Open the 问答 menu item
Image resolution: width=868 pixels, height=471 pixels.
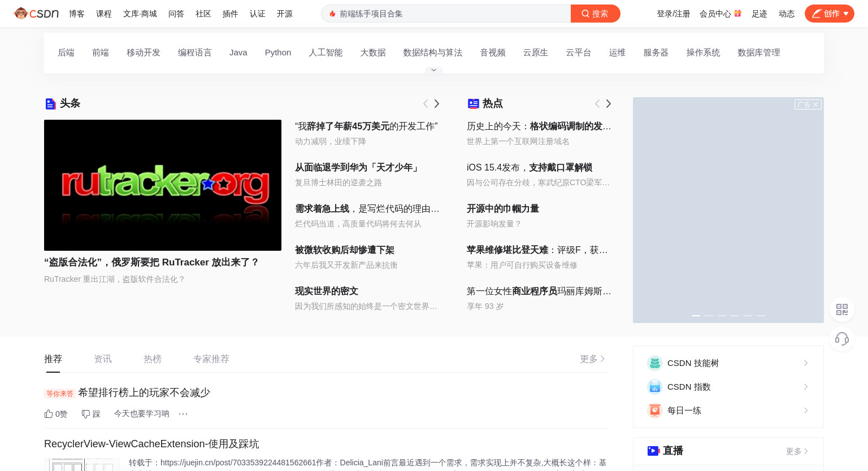coord(176,14)
